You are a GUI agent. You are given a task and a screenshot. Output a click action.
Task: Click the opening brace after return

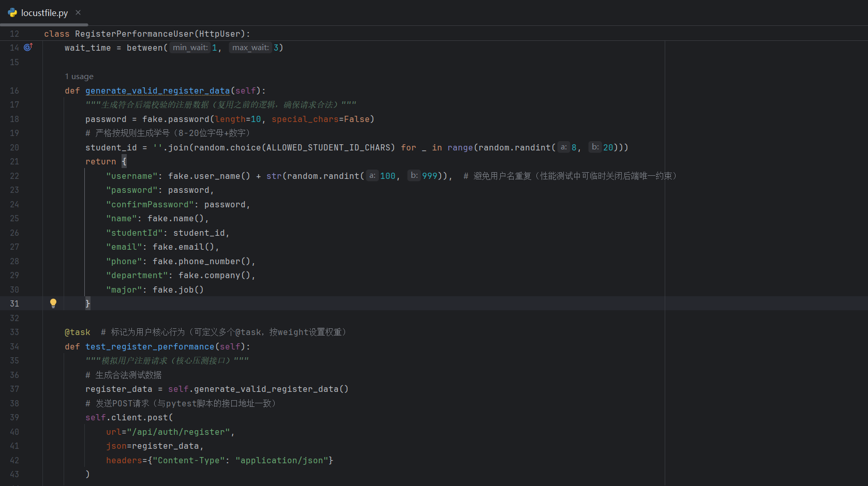[x=124, y=162]
